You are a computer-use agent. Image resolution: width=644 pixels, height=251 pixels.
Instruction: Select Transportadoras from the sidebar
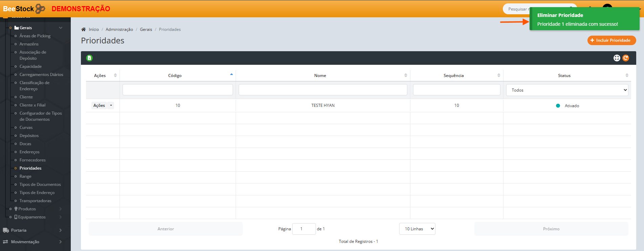(x=35, y=201)
